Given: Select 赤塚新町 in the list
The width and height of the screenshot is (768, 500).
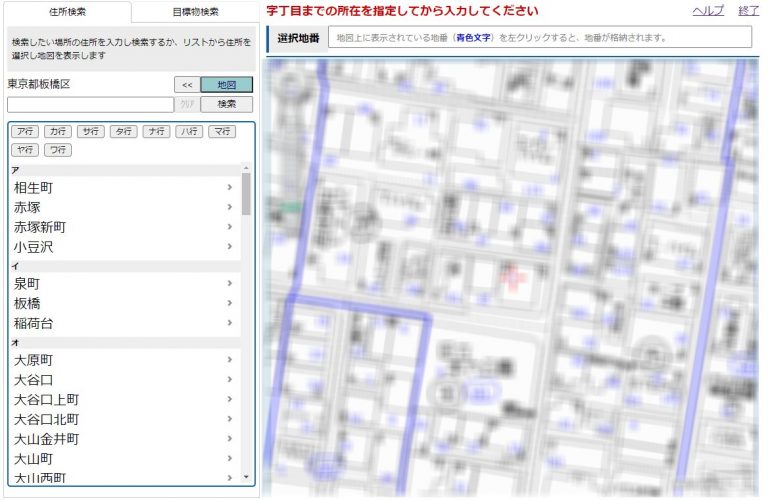Looking at the screenshot, I should tap(125, 227).
